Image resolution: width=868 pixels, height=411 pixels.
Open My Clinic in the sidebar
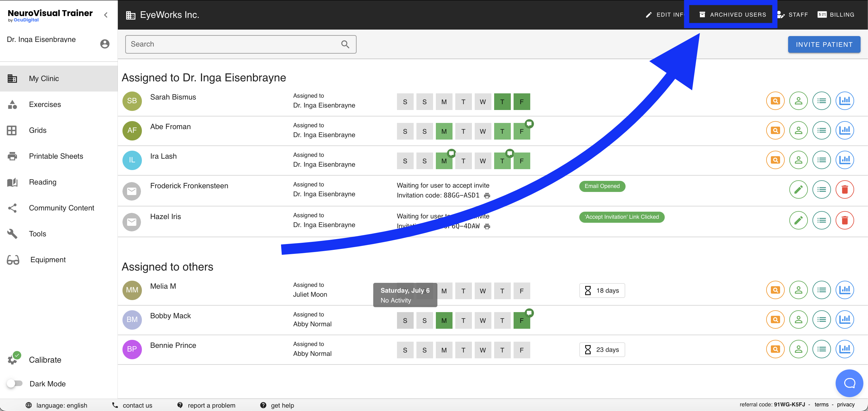59,79
